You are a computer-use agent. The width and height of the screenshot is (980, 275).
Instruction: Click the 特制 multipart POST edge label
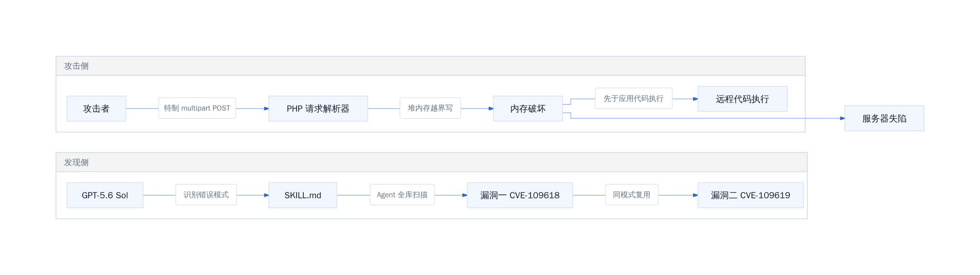coord(197,108)
